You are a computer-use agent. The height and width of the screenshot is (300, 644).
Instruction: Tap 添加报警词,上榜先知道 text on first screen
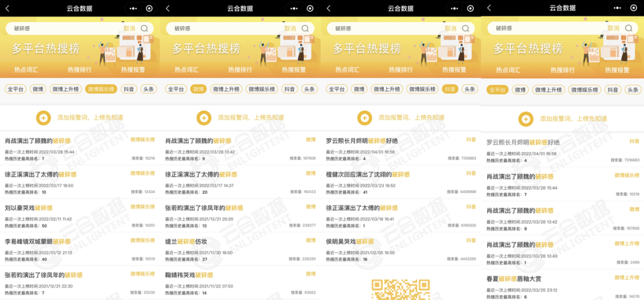click(90, 118)
